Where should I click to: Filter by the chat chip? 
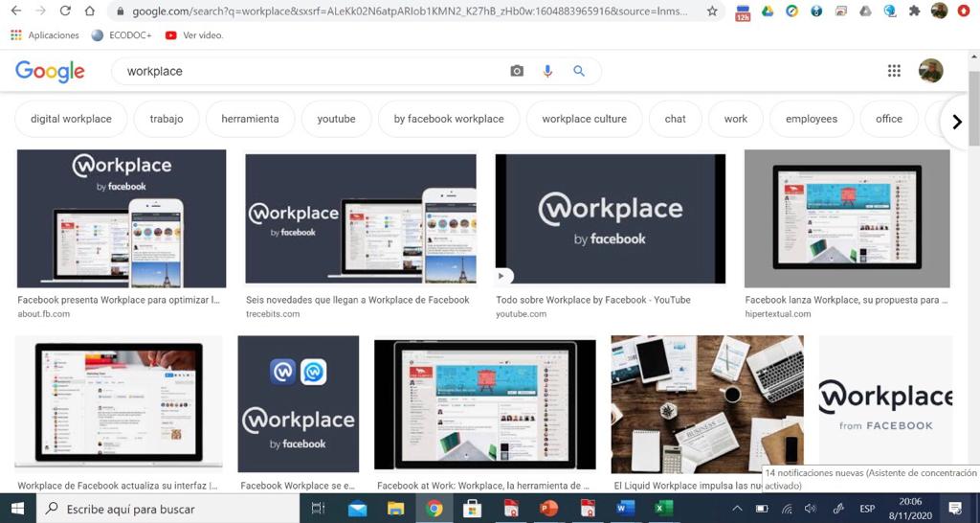(x=675, y=119)
